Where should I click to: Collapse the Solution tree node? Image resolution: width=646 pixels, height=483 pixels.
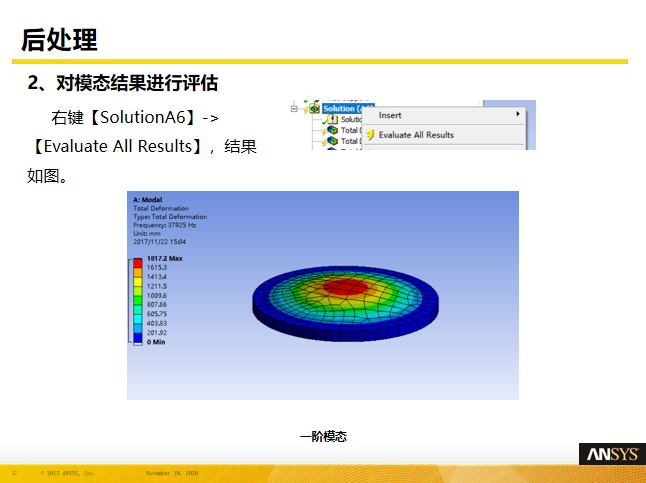pyautogui.click(x=295, y=108)
